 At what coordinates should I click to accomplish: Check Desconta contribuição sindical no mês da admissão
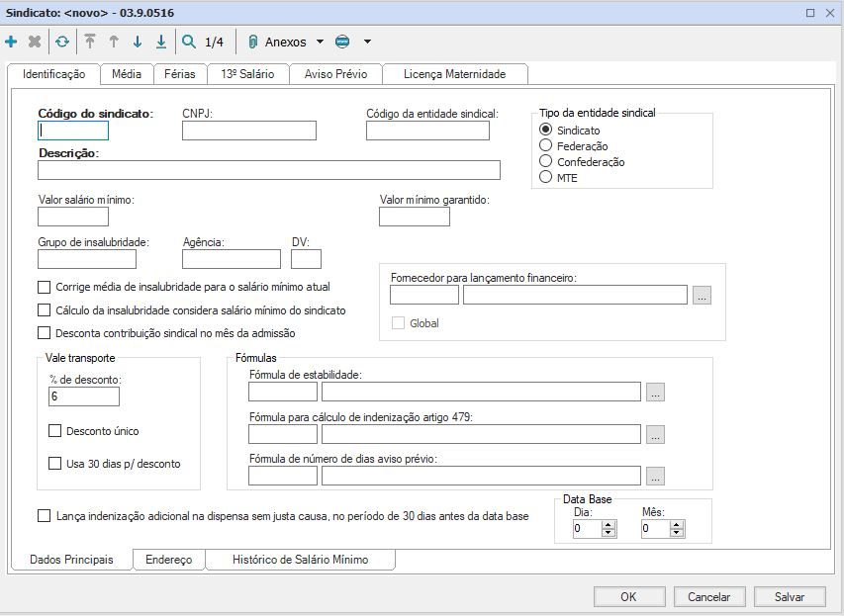tap(44, 333)
